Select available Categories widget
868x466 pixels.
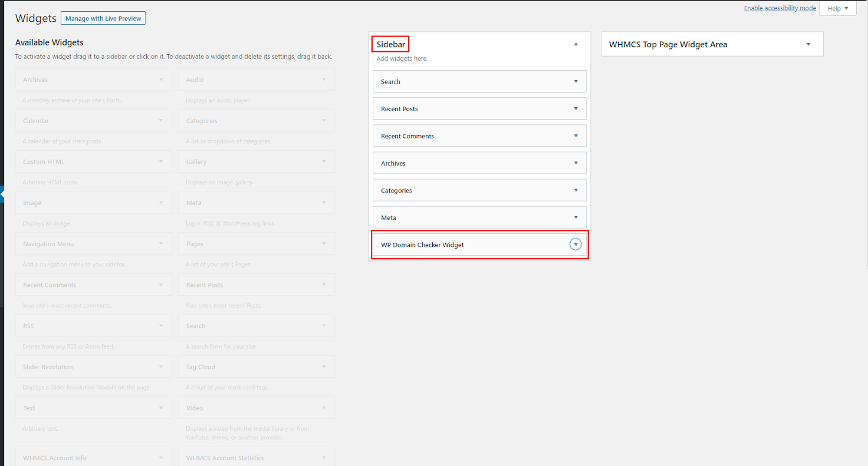pyautogui.click(x=257, y=121)
